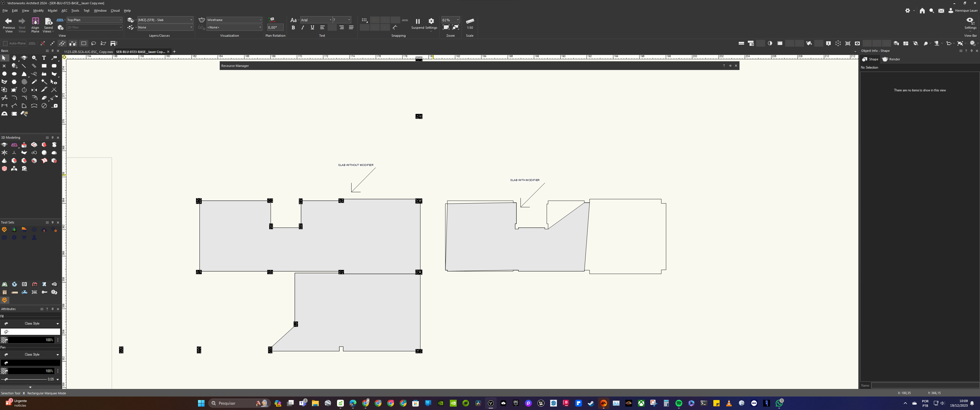Open Saved Views
Screen dimensions: 980x410
click(x=48, y=24)
